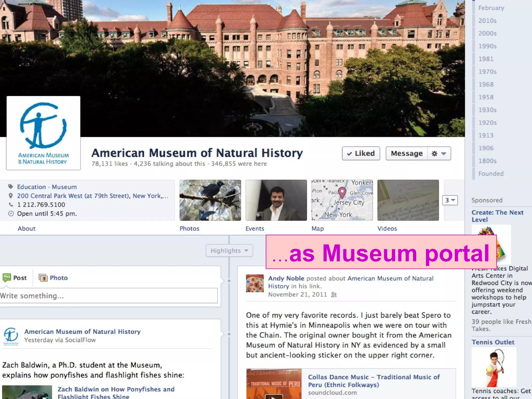Open the Yesterday via SocialFlow timestamp
The height and width of the screenshot is (399, 532).
(x=60, y=340)
